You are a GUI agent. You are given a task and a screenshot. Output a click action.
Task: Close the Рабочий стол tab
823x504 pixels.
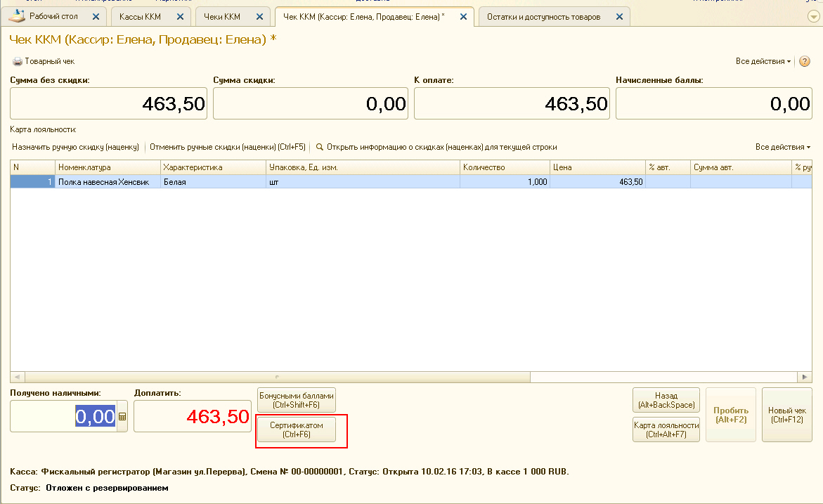point(96,17)
